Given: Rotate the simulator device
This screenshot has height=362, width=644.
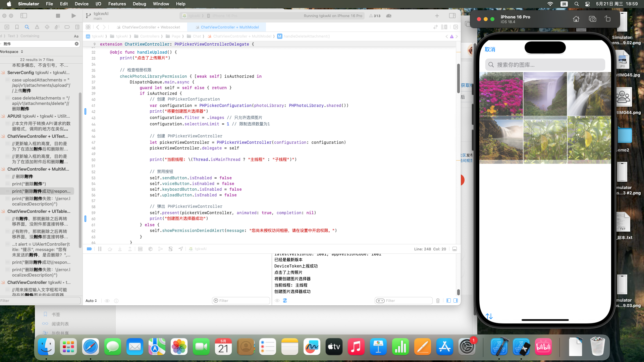Looking at the screenshot, I should pyautogui.click(x=607, y=19).
